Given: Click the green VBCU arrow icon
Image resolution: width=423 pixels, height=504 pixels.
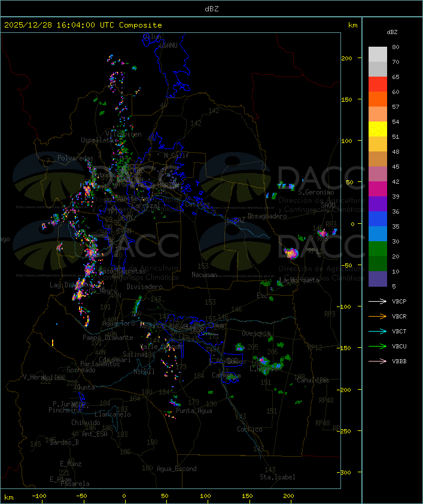Looking at the screenshot, I should click(x=378, y=346).
